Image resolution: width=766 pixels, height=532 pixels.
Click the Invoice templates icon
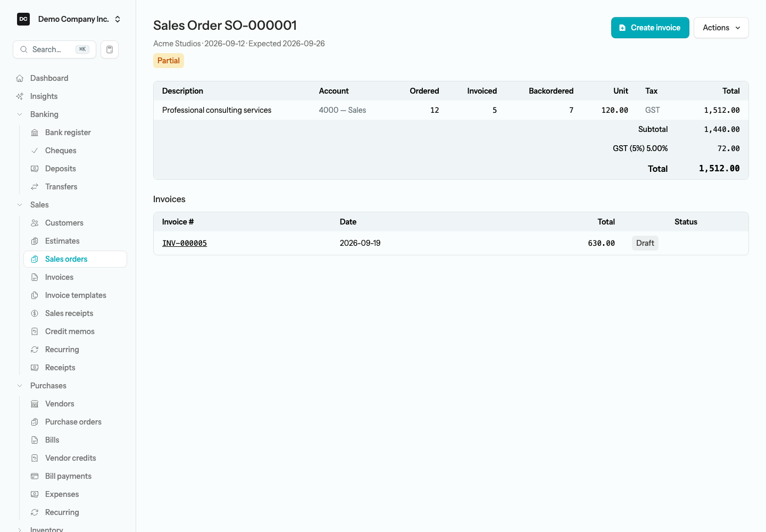(35, 295)
